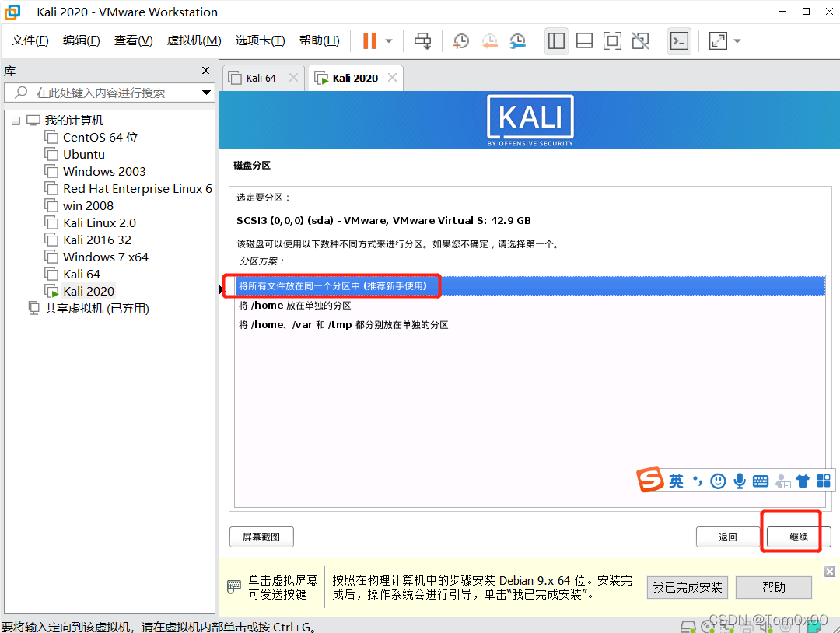
Task: Revert to previous snapshot icon
Action: pyautogui.click(x=489, y=40)
